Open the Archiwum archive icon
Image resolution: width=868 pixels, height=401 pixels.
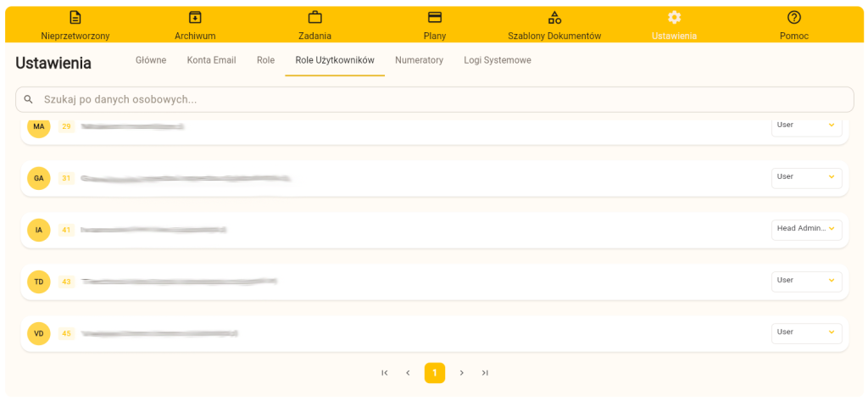[195, 17]
